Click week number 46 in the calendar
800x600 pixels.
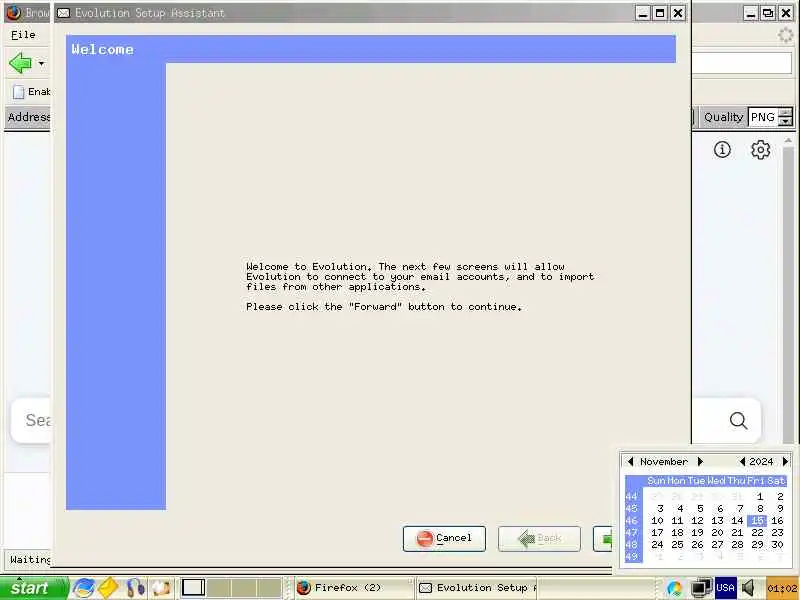[632, 520]
